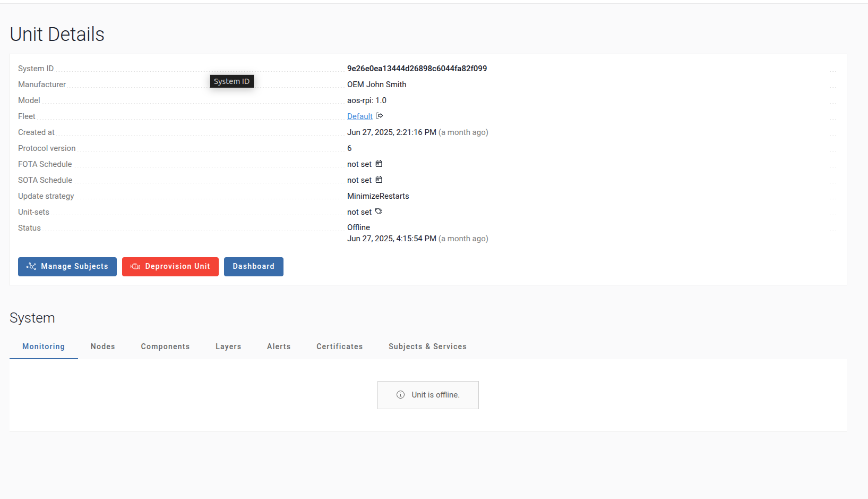
Task: Click the Default fleet link
Action: click(x=359, y=116)
